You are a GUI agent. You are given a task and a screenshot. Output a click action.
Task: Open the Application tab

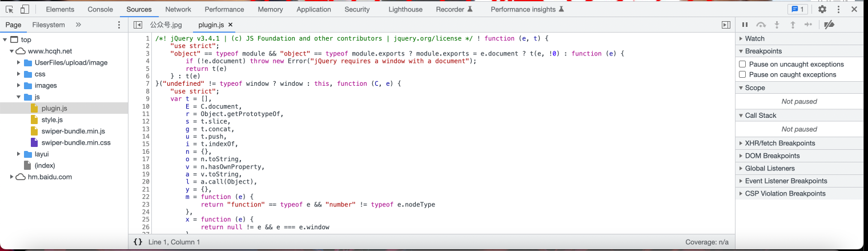314,9
